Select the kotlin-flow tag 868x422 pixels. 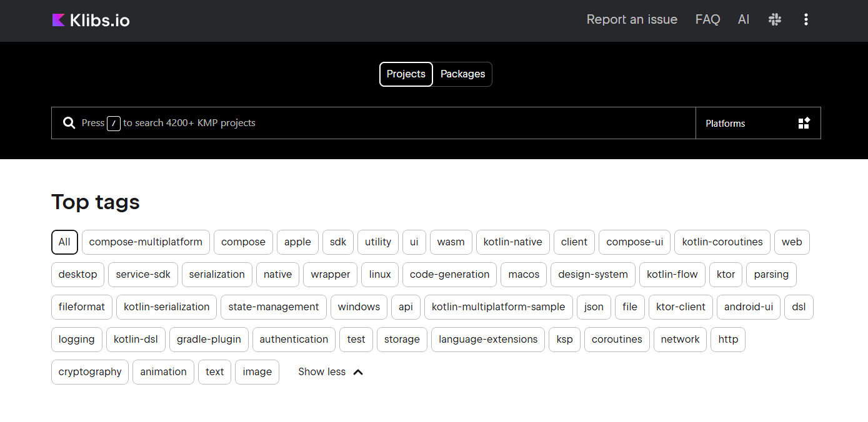tap(672, 275)
